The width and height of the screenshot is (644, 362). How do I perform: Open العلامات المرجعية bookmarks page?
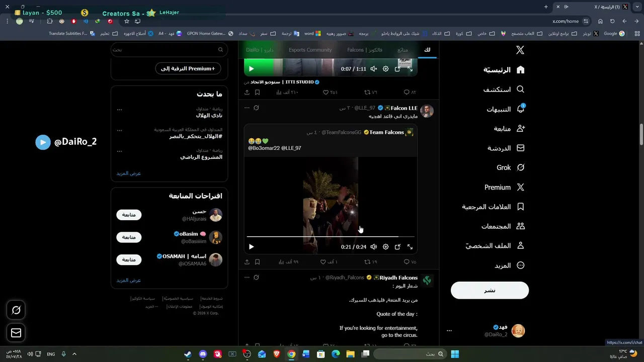point(493,207)
